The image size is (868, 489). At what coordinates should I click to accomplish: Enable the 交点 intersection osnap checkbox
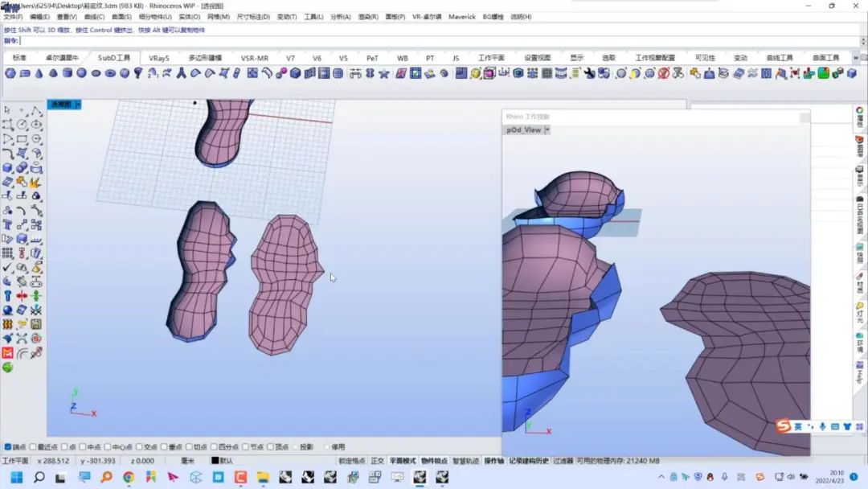coord(140,447)
